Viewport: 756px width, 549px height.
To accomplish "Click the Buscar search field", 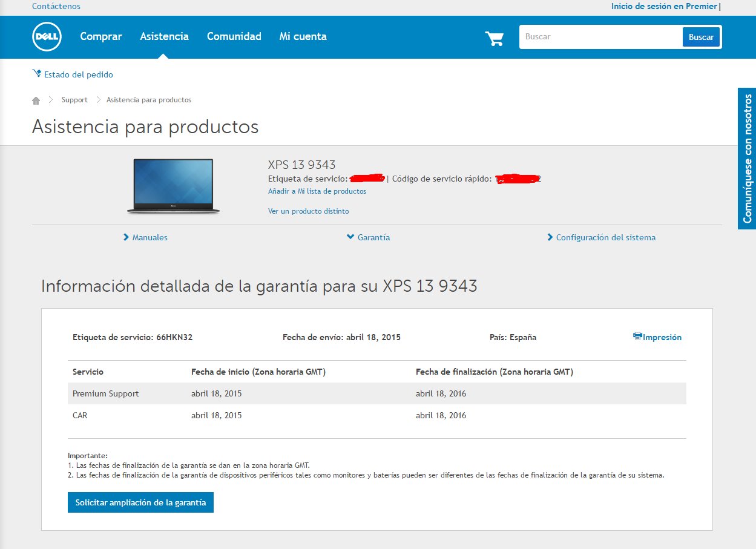I will pyautogui.click(x=601, y=37).
